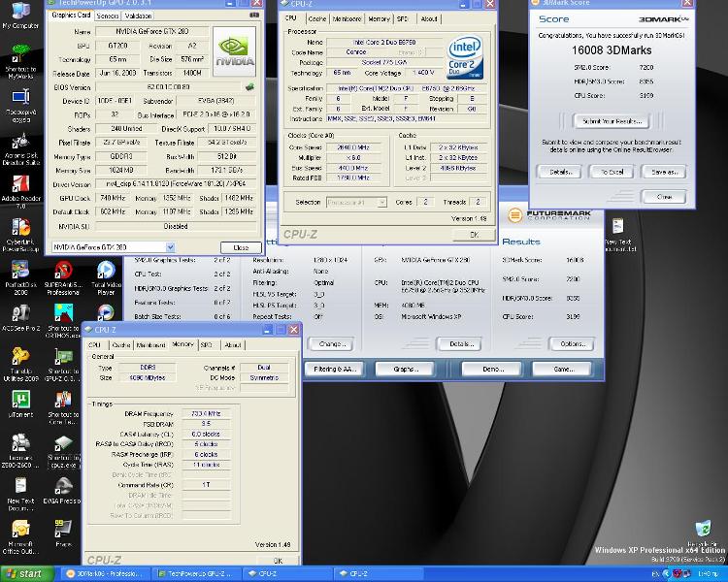Open Shortcut to GPU-Z desktop icon
This screenshot has height=582, width=728.
tap(63, 365)
